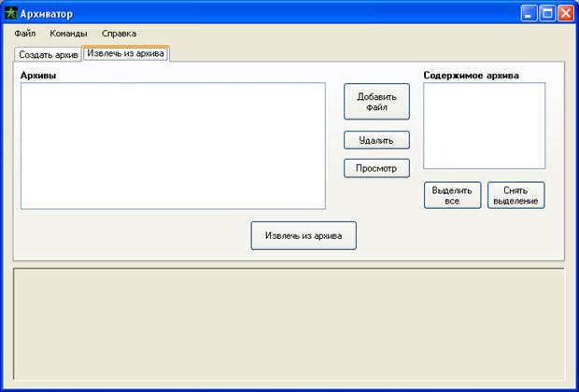This screenshot has height=392, width=579.
Task: Close the Архиватор window
Action: pyautogui.click(x=565, y=13)
